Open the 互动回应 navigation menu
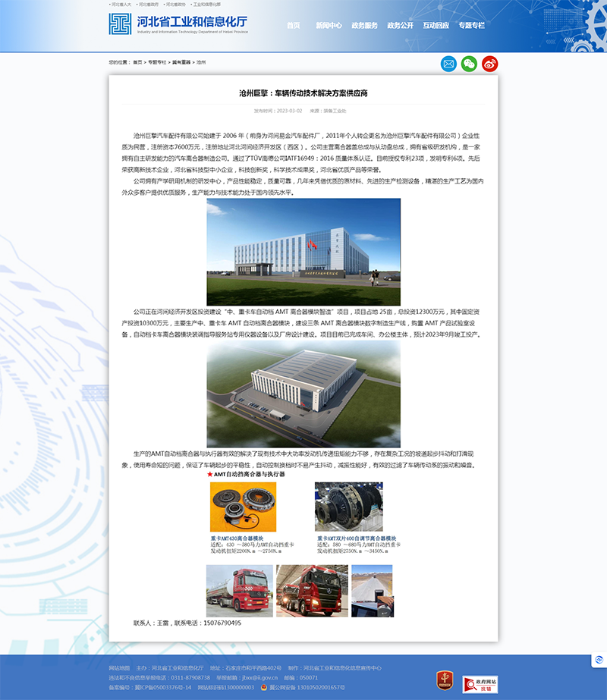Image resolution: width=607 pixels, height=700 pixels. [x=436, y=26]
